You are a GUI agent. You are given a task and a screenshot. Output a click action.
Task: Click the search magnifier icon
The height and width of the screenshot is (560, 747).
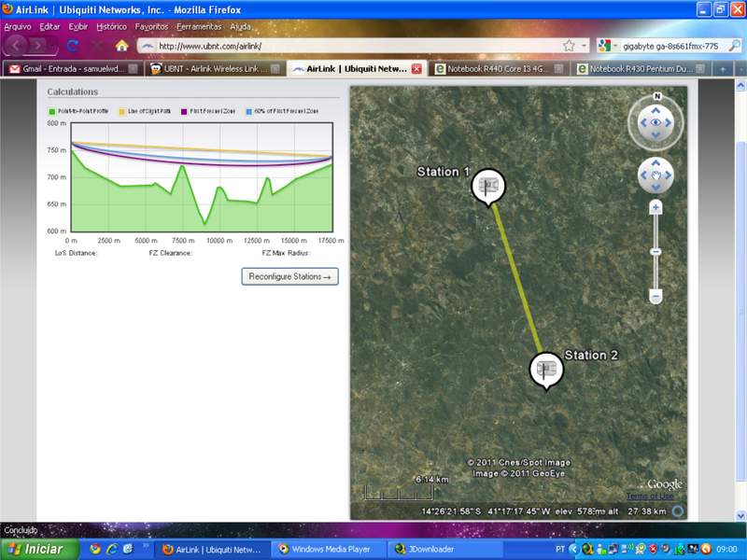tap(735, 46)
